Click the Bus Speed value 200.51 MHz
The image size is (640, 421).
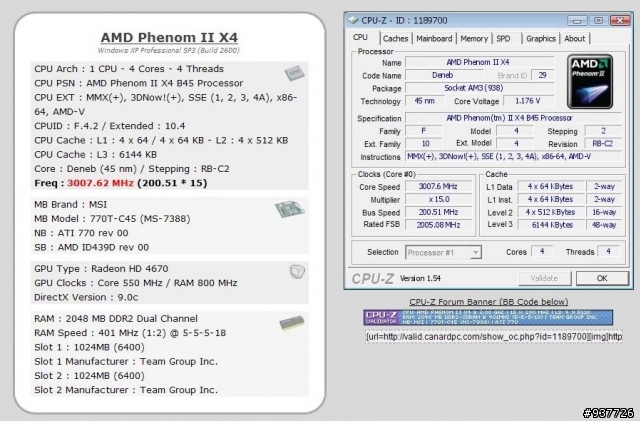[x=438, y=212]
